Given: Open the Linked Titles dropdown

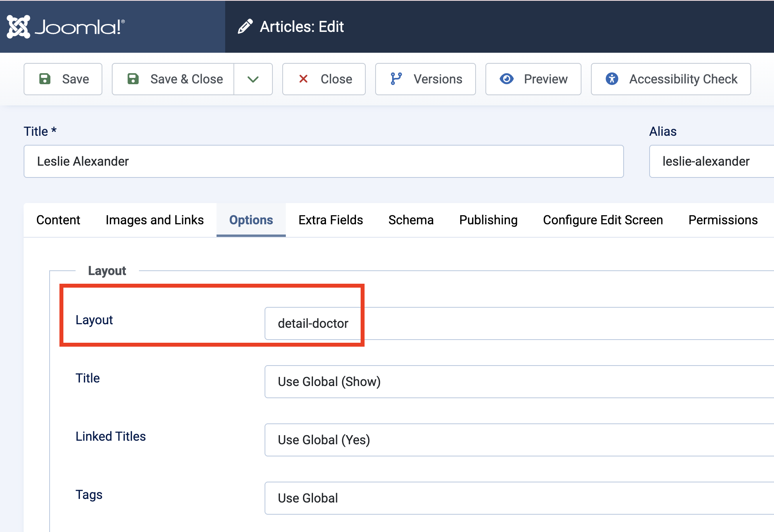Looking at the screenshot, I should (x=519, y=440).
